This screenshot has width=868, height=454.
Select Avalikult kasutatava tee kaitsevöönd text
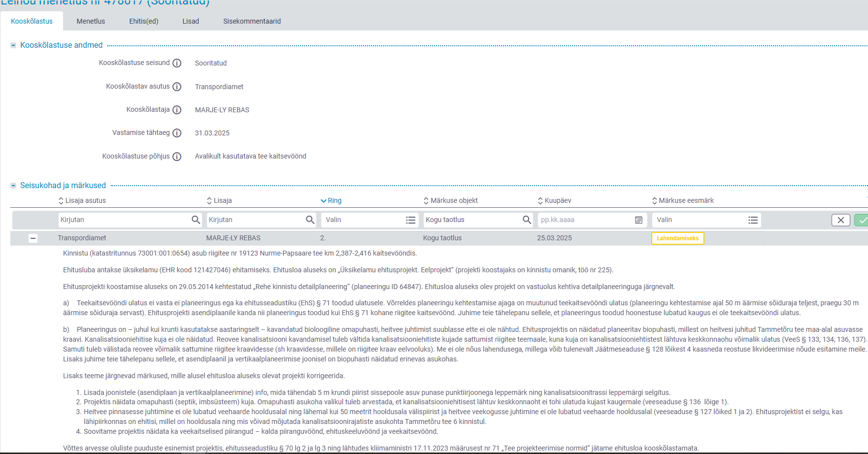point(251,156)
